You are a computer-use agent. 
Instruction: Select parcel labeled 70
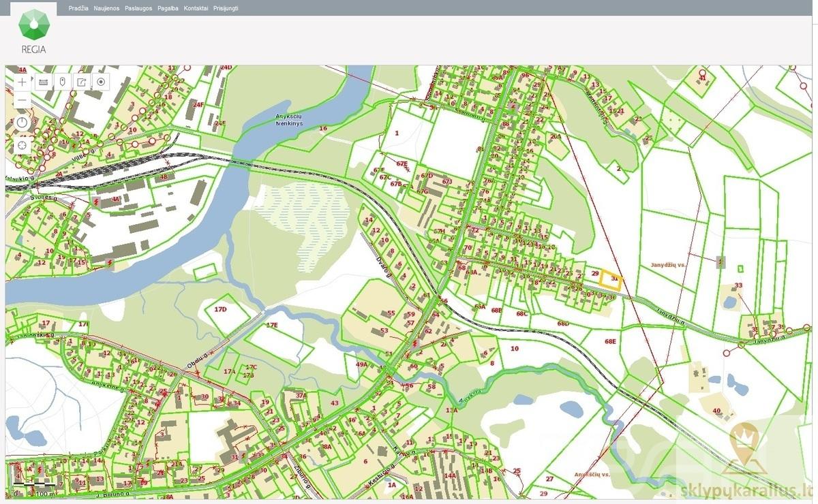(468, 247)
